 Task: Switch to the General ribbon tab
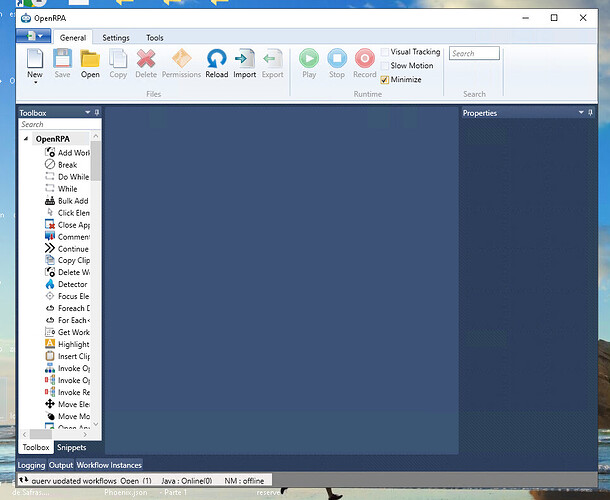pyautogui.click(x=73, y=38)
